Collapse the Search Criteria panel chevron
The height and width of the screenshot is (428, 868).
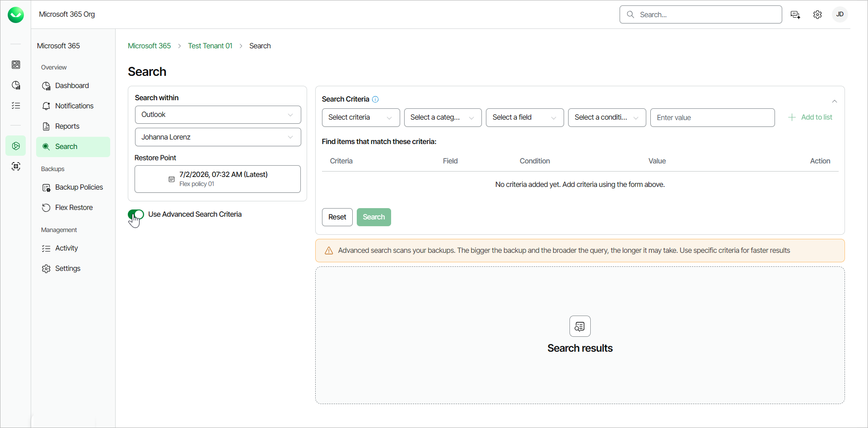(x=835, y=101)
